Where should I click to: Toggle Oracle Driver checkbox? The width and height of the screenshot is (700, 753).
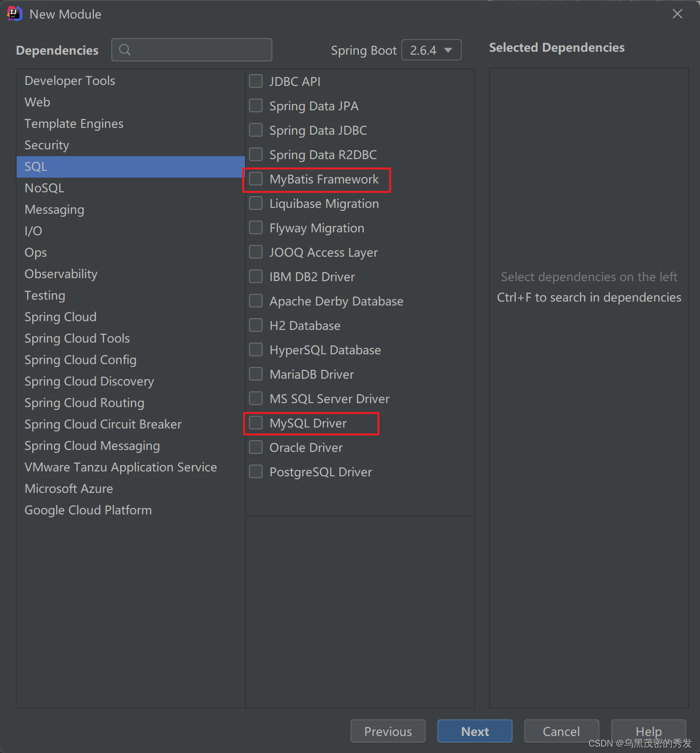tap(256, 447)
